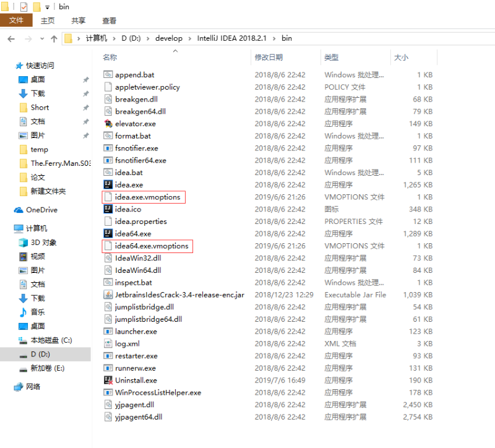
Task: Open 桌面 under quick access
Action: [x=38, y=79]
